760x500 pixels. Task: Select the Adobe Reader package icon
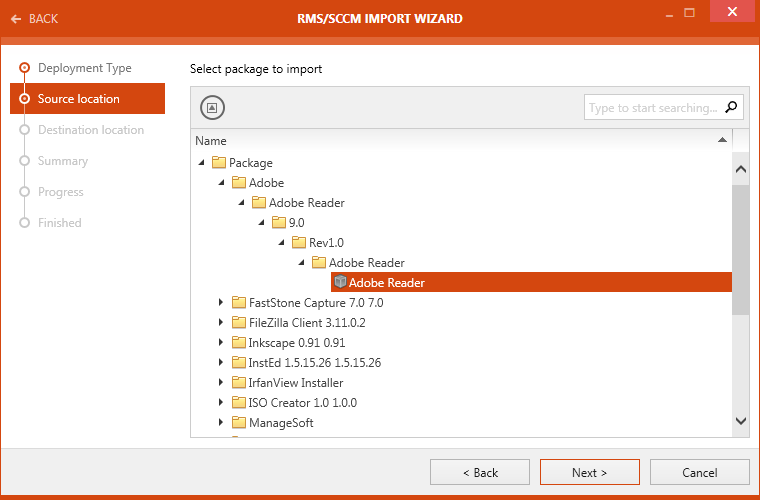pyautogui.click(x=340, y=283)
